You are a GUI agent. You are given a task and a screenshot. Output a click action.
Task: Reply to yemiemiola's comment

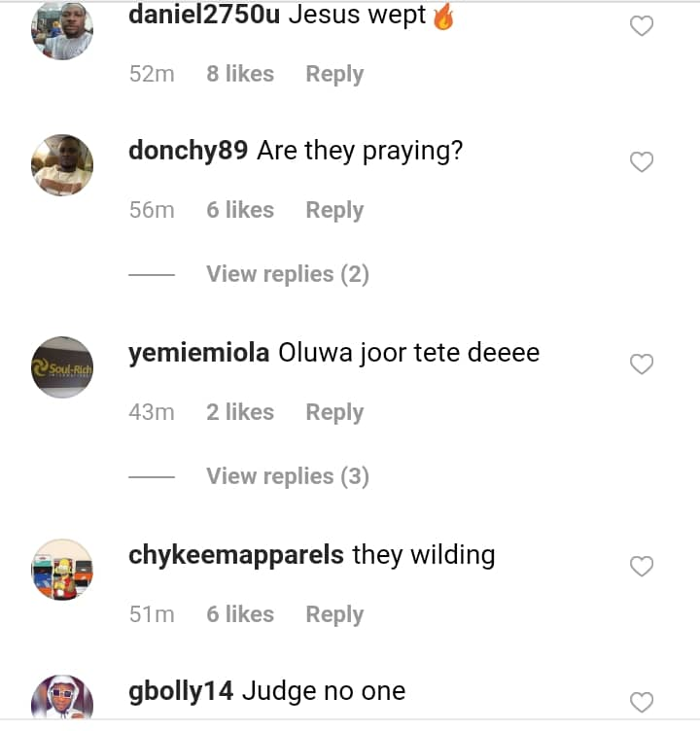pos(334,412)
